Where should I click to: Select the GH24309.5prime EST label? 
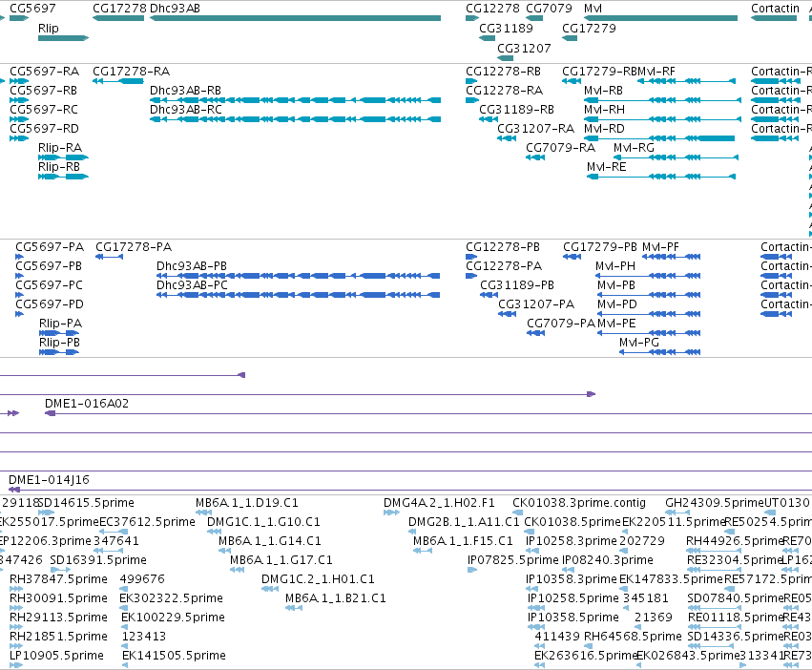(715, 503)
